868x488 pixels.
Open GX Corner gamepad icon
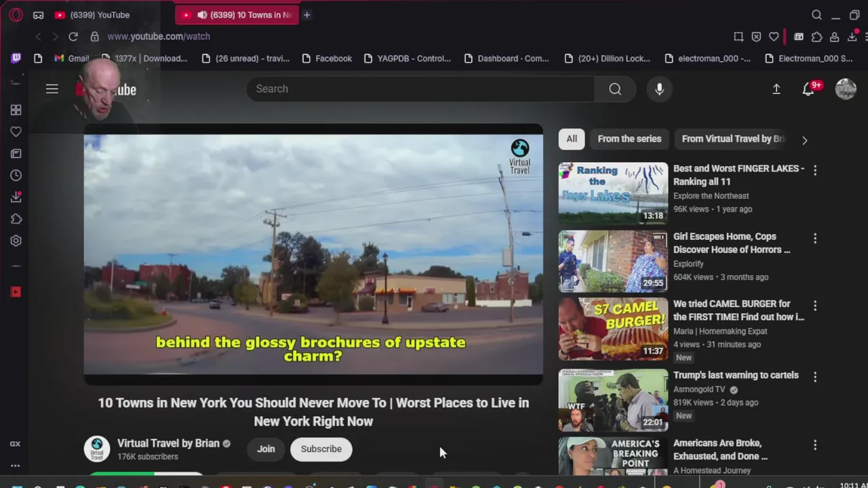tap(39, 15)
